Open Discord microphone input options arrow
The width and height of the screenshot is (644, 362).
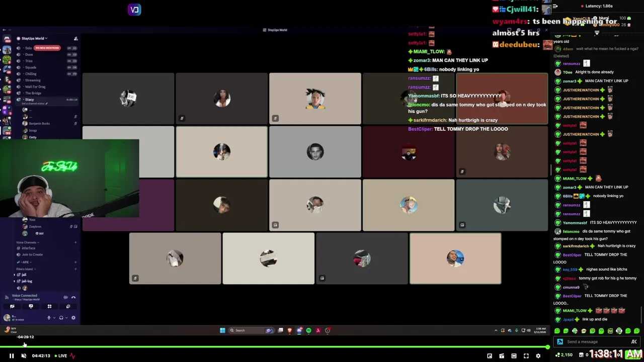coord(54,318)
